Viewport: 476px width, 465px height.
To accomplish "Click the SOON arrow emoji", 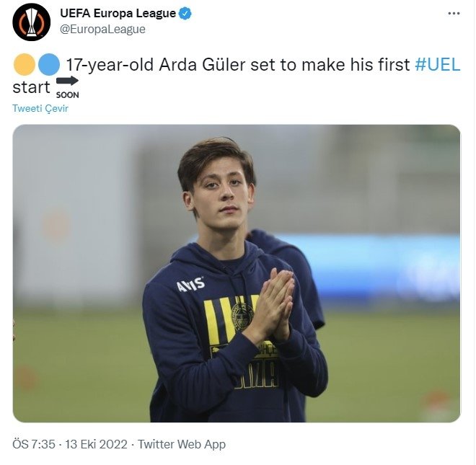I will coord(67,87).
